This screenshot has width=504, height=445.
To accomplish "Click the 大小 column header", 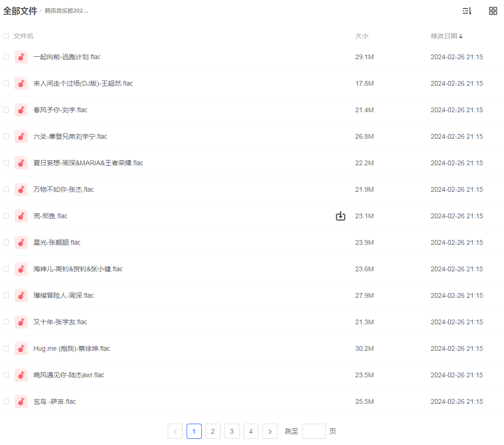I will coord(361,36).
